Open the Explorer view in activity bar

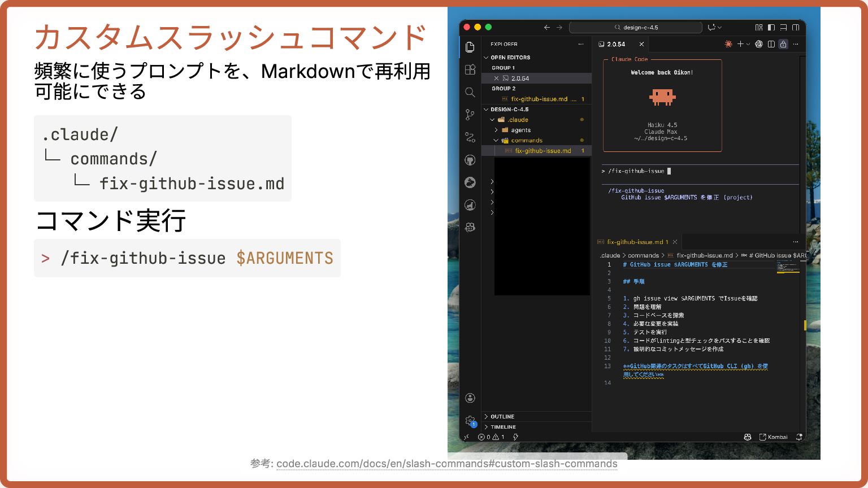470,47
